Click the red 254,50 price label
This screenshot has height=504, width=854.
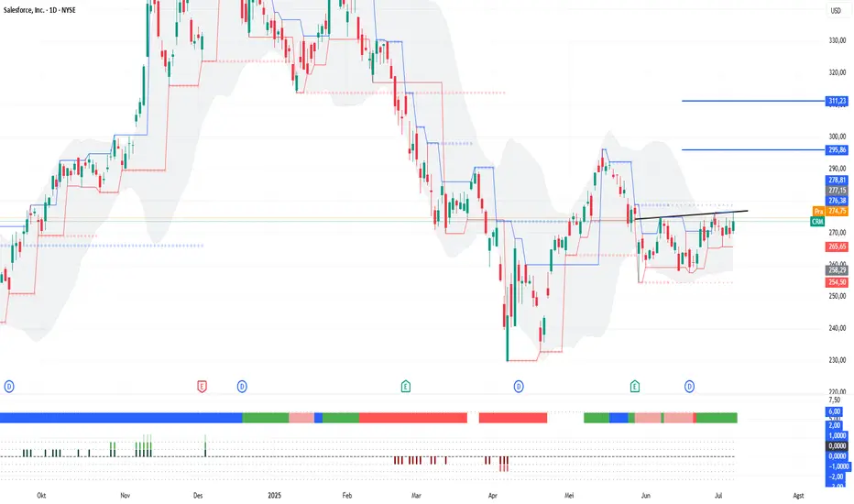pyautogui.click(x=837, y=282)
